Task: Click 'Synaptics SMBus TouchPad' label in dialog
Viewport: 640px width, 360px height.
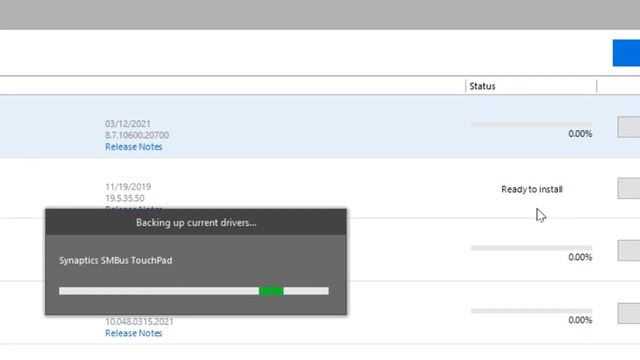Action: click(116, 260)
